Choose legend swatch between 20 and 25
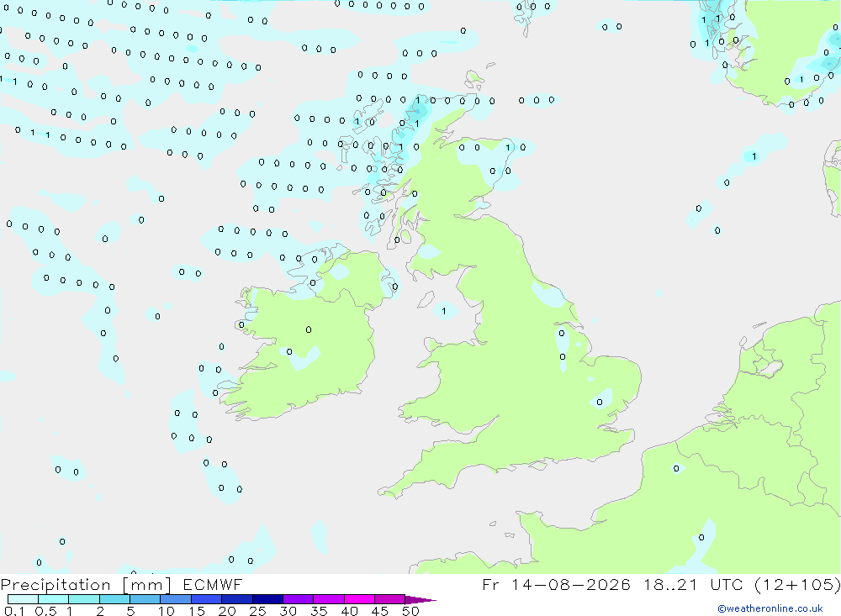This screenshot has width=841, height=616. tap(236, 599)
